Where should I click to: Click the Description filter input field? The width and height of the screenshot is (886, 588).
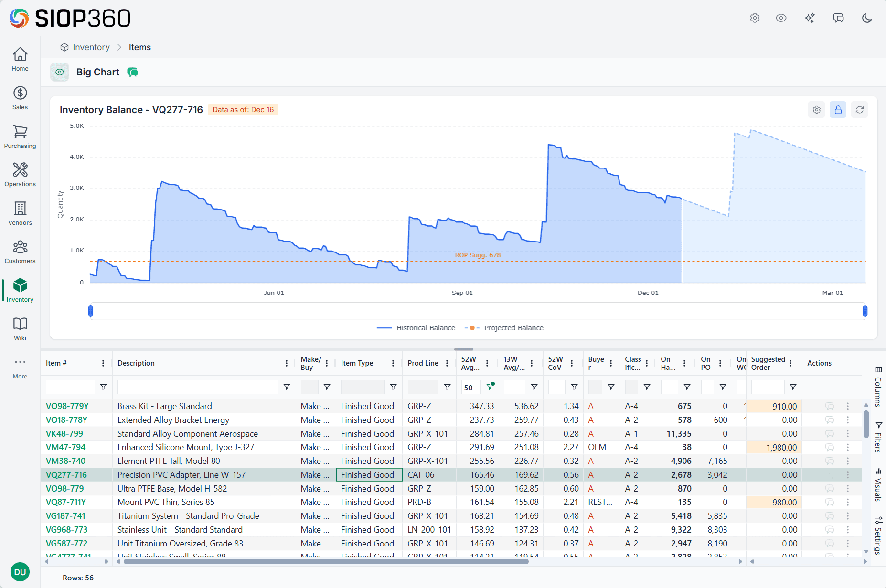click(x=197, y=387)
